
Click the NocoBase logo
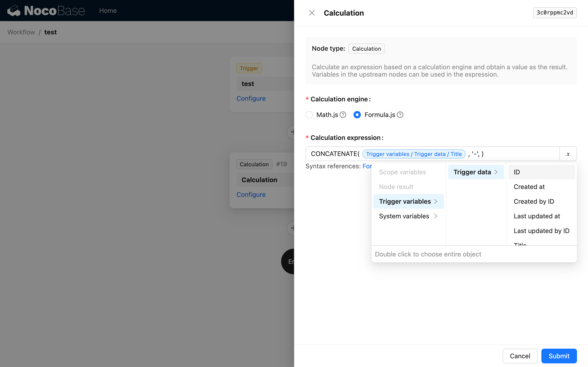tap(46, 11)
